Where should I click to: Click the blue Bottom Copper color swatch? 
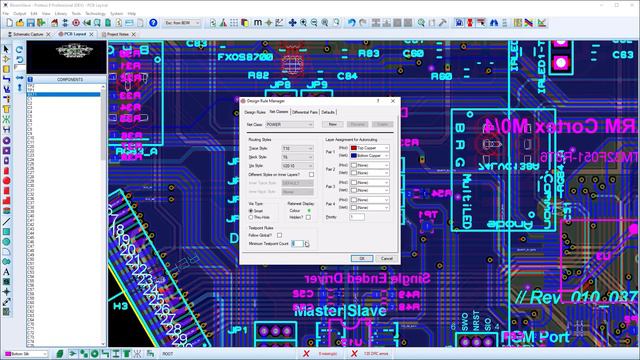point(354,156)
